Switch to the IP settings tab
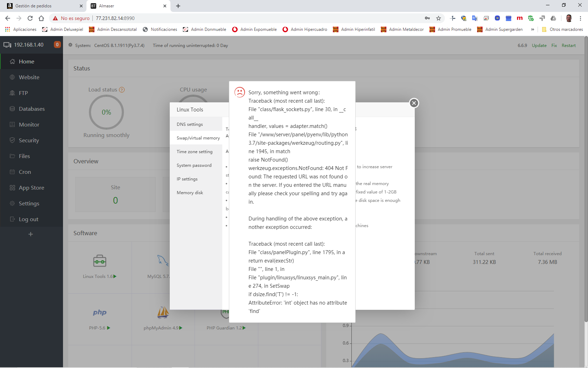The image size is (588, 368). tap(196, 179)
